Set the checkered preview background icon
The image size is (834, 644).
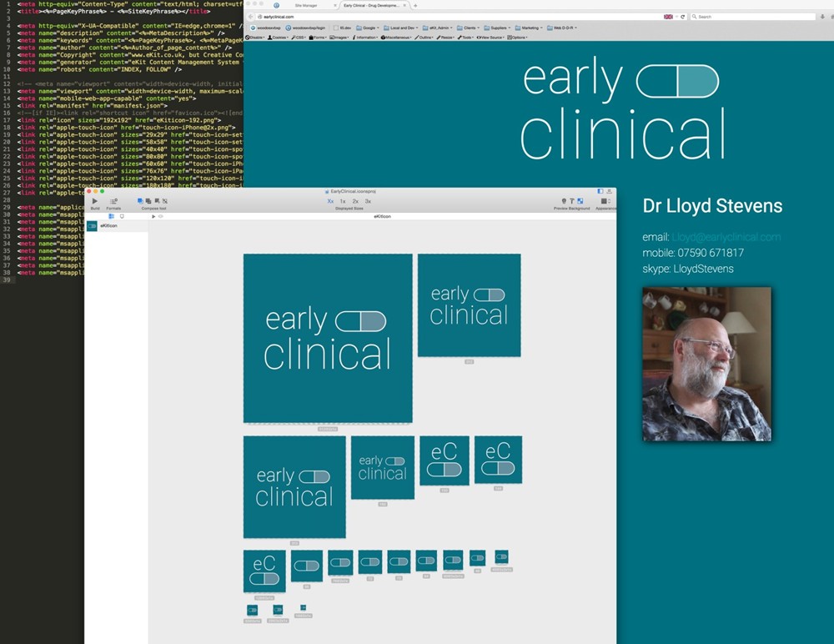coord(580,201)
